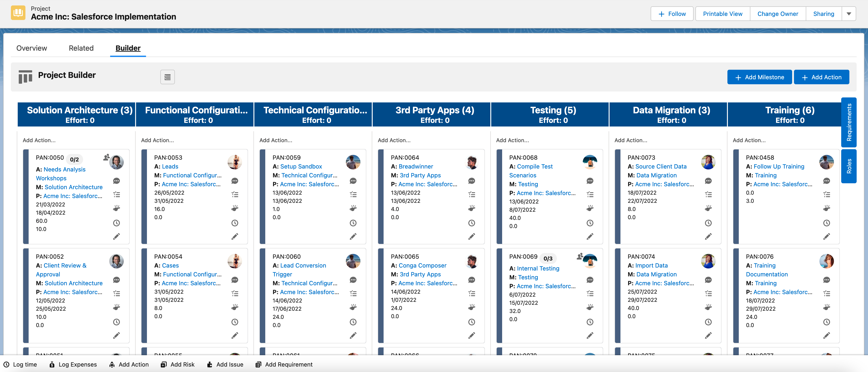This screenshot has width=868, height=372.
Task: Toggle list view icon beside Project Builder
Action: click(167, 77)
